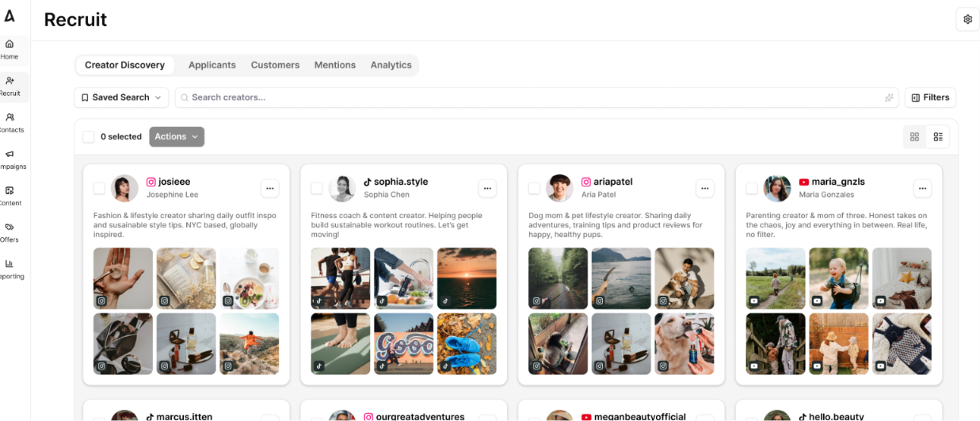Open josieee's mountain hiker thumbnail
The image size is (980, 421).
(249, 343)
